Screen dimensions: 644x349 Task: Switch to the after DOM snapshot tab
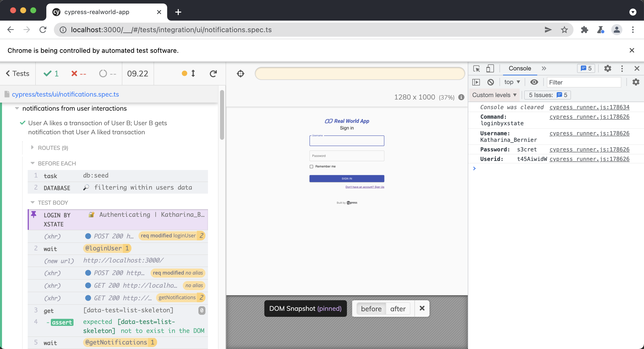tap(398, 309)
